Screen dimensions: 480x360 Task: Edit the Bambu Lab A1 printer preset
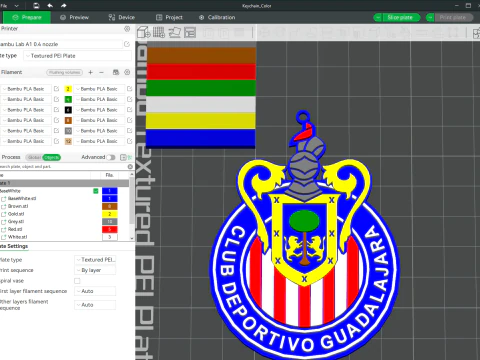(127, 44)
